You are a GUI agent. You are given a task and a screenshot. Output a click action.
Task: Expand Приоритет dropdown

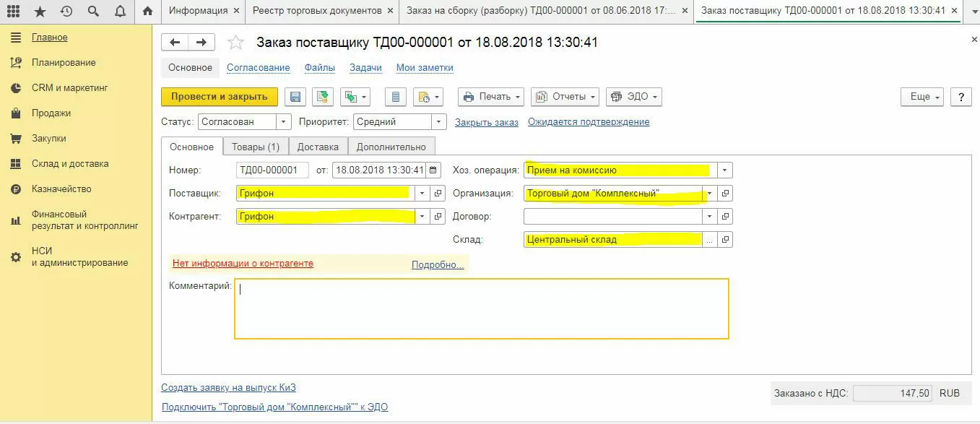[439, 122]
